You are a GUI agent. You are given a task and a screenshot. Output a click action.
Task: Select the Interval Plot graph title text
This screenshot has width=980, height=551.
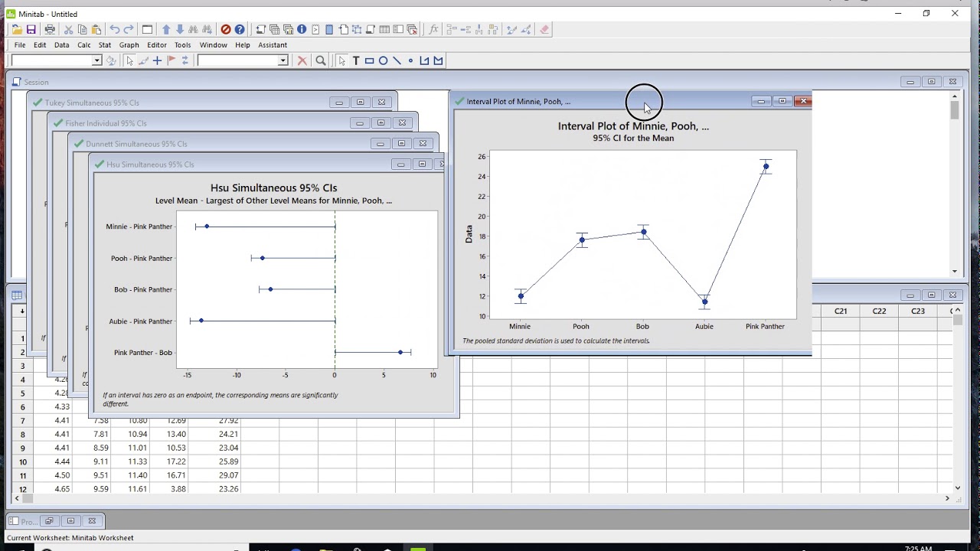pyautogui.click(x=633, y=126)
